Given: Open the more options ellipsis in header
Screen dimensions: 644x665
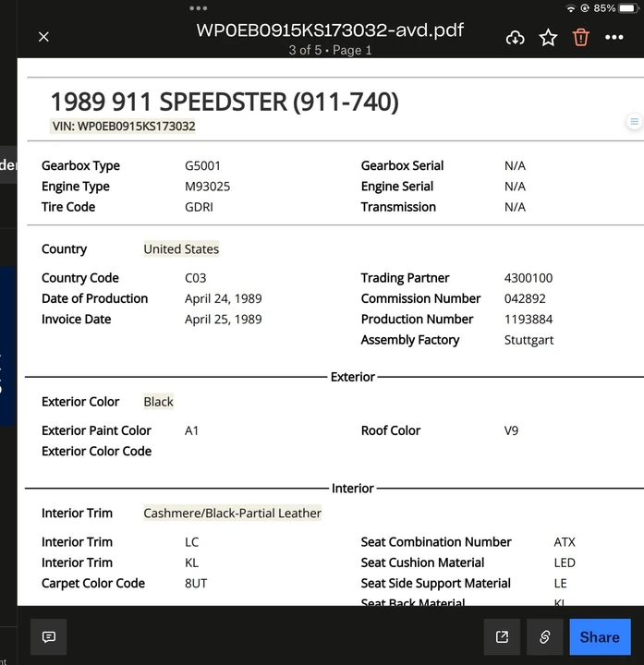Looking at the screenshot, I should [614, 37].
